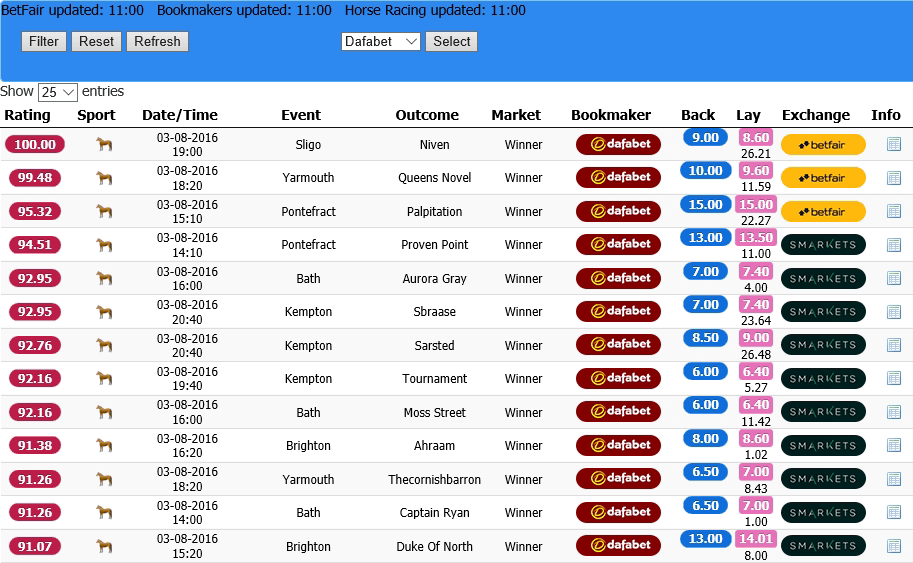The image size is (913, 563).
Task: Click back odds 9.00 for Niven
Action: (705, 137)
